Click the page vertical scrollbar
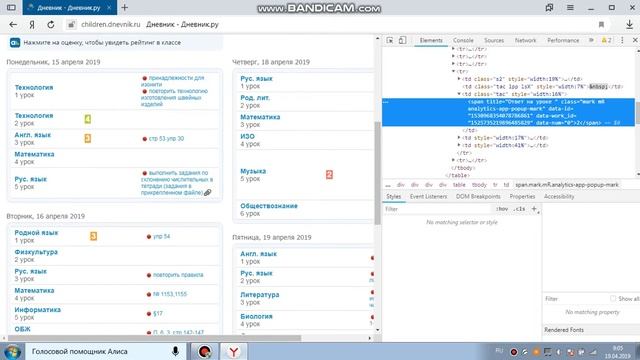The height and width of the screenshot is (360, 640). [x=378, y=173]
